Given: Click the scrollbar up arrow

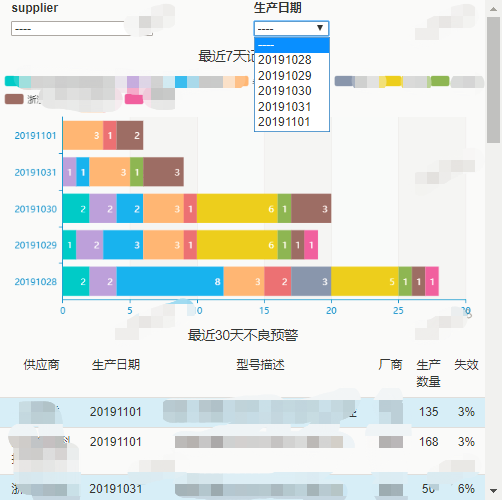Looking at the screenshot, I should point(493,9).
